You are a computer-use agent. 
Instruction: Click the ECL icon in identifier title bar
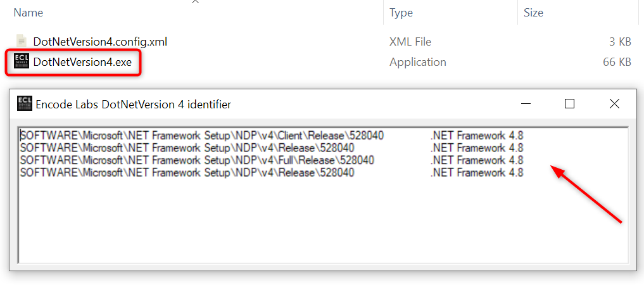point(24,104)
